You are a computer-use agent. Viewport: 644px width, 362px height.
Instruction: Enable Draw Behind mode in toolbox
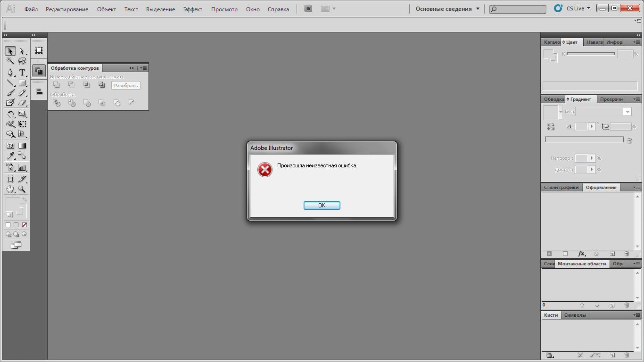click(x=16, y=234)
